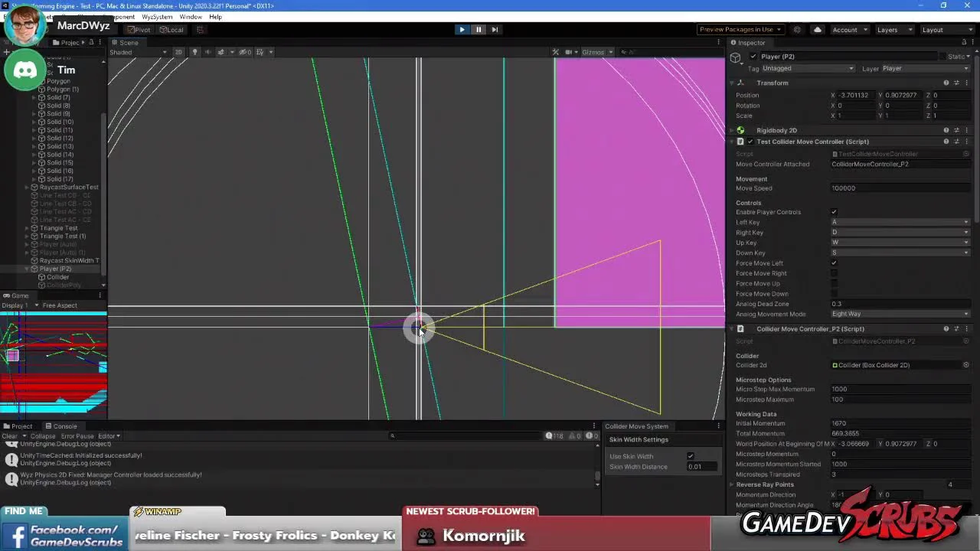Click the Clear button in Console
Screen dimensions: 980x551
(9, 436)
